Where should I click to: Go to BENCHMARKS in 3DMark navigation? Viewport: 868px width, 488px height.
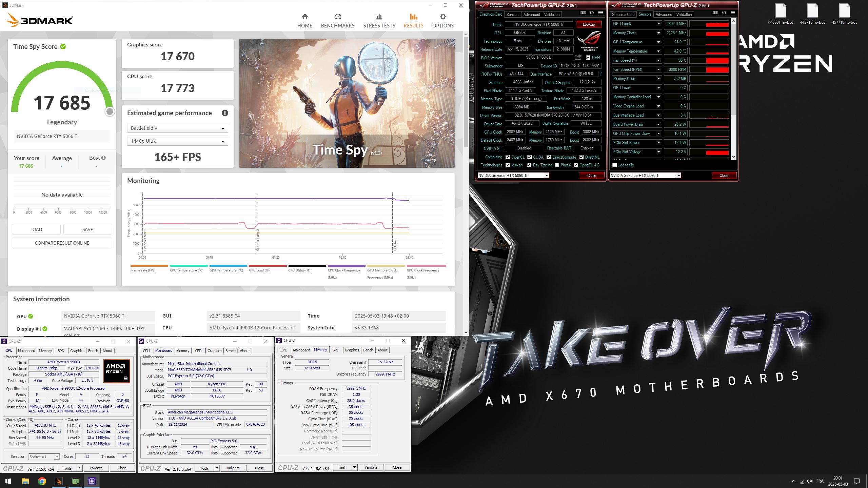pyautogui.click(x=338, y=21)
